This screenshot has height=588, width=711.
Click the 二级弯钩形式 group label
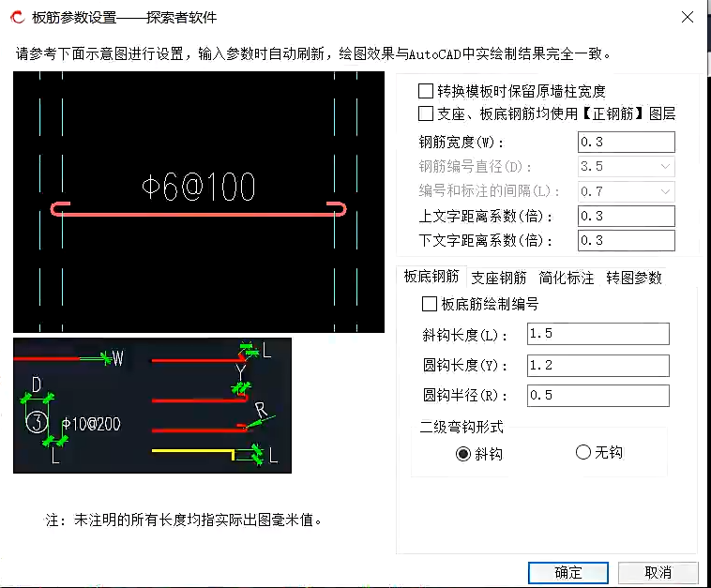[461, 427]
